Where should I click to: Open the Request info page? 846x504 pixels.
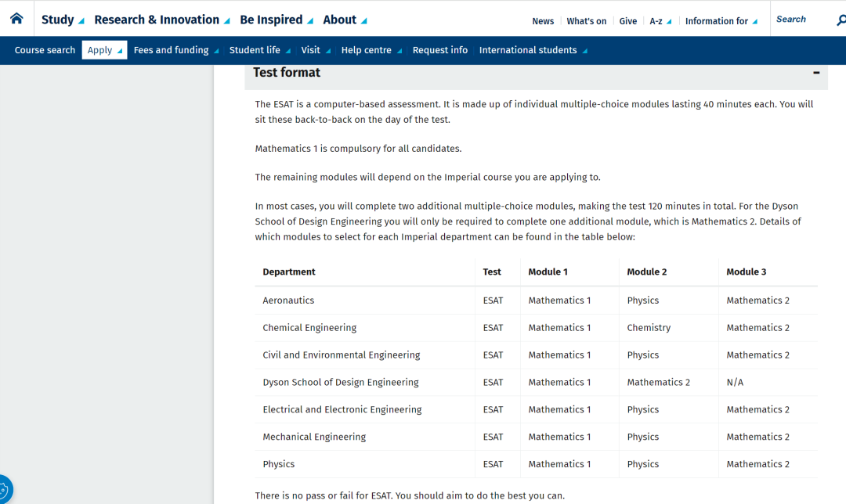tap(440, 50)
